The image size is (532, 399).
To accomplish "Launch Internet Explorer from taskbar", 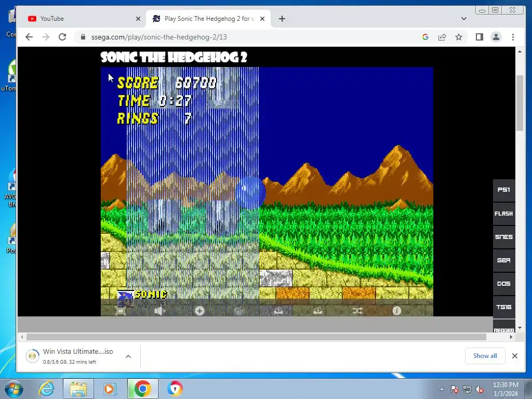I will [47, 389].
